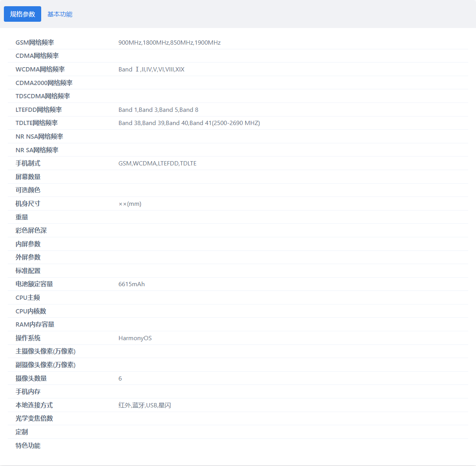Screen dimensions: 476x466
Task: Click the LTEFDD网络频率 label
Action: (x=38, y=110)
